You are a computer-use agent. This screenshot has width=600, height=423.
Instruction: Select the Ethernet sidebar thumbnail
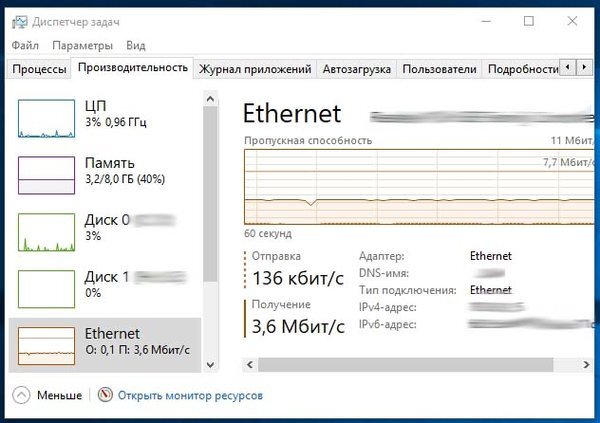[46, 346]
